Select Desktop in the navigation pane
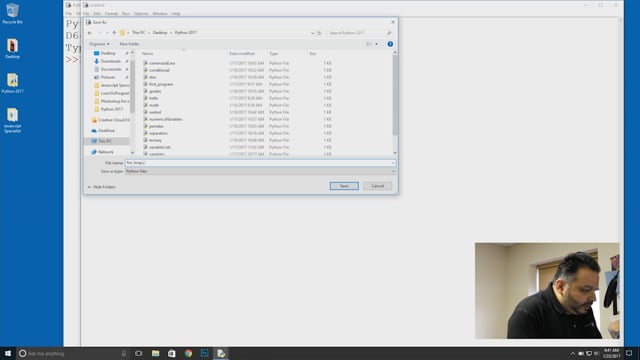 click(x=108, y=53)
